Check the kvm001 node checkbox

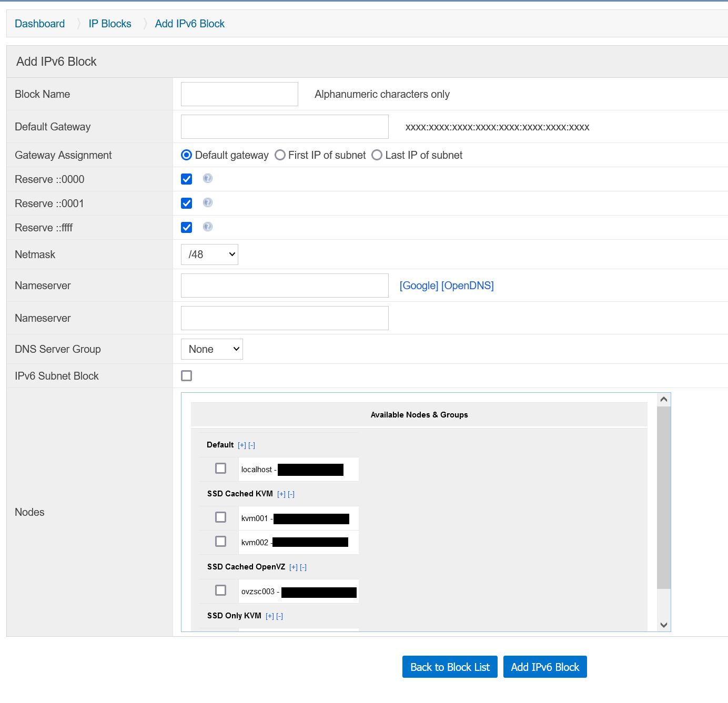click(220, 517)
